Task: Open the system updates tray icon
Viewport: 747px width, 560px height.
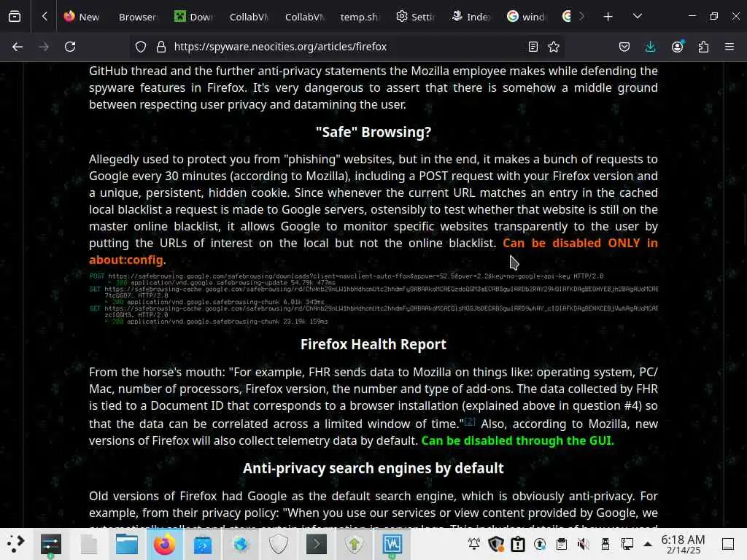Action: click(x=540, y=543)
